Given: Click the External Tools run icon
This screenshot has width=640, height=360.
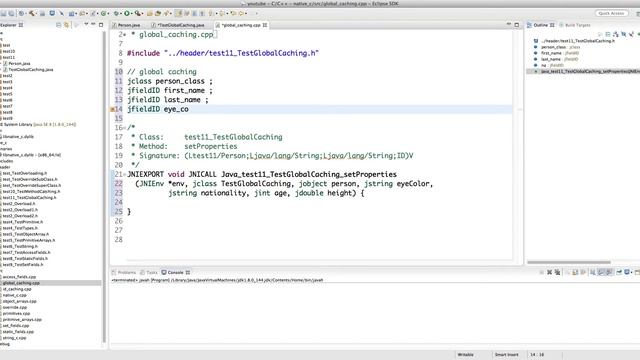Looking at the screenshot, I should (x=138, y=13).
